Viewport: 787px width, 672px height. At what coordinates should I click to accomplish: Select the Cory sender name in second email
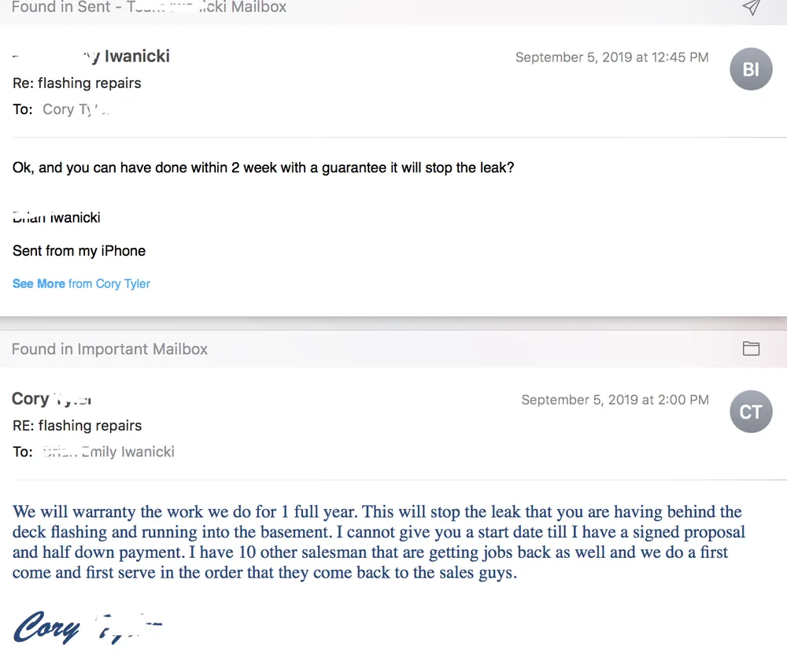[x=31, y=399]
